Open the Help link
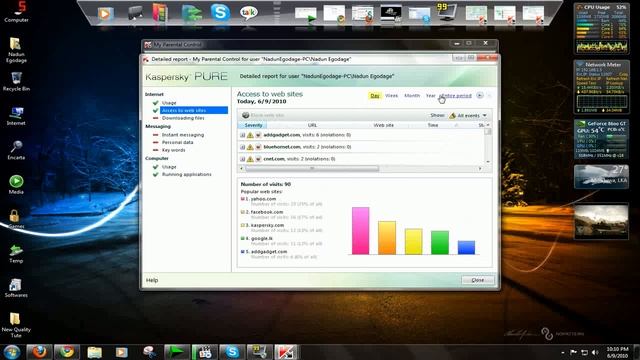640x360 pixels. tap(152, 280)
